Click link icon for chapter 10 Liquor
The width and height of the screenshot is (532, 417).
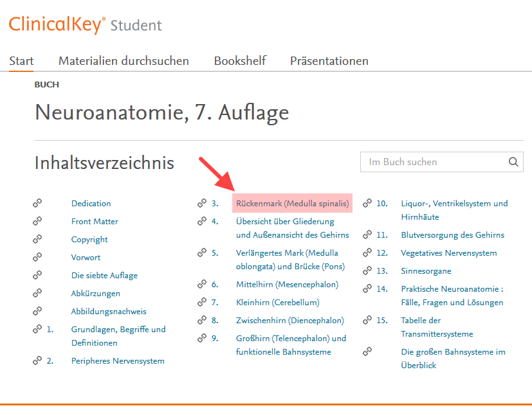coord(367,204)
